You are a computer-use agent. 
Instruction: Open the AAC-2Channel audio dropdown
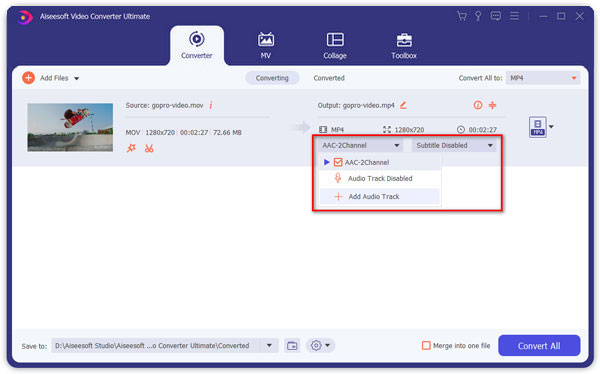360,145
